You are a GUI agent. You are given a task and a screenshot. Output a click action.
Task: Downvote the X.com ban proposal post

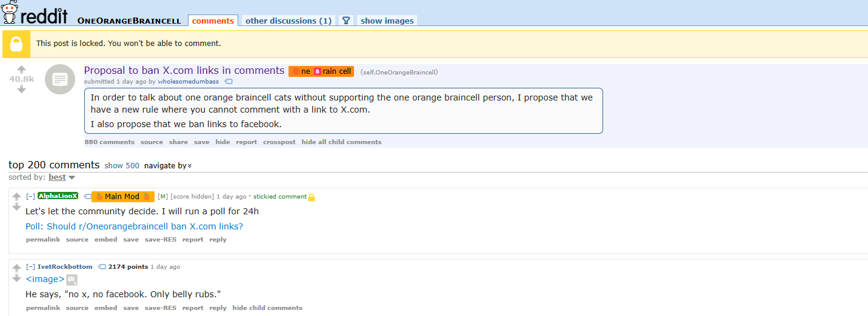pyautogui.click(x=21, y=90)
